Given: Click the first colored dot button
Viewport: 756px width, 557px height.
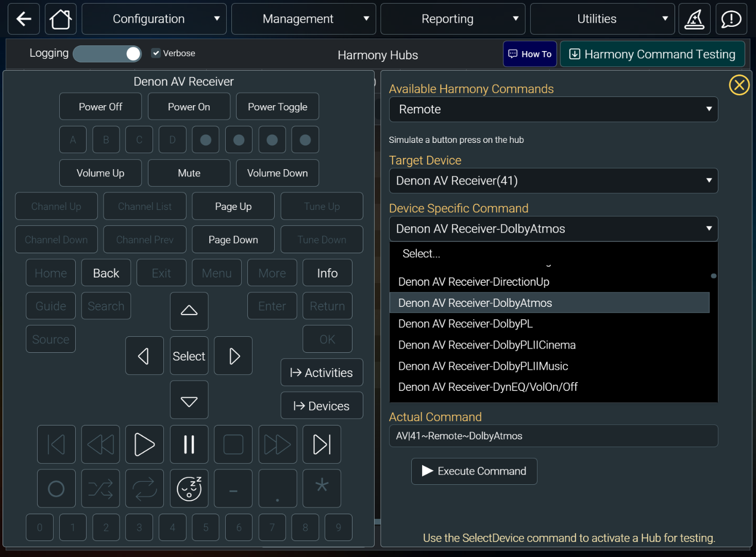Looking at the screenshot, I should click(206, 140).
